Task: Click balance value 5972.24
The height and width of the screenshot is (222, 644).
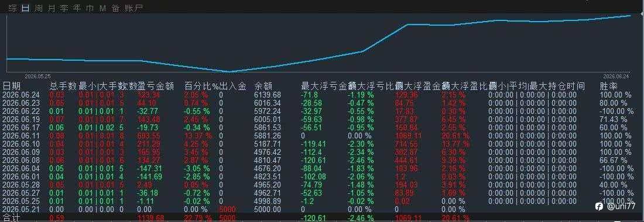Action: pyautogui.click(x=268, y=111)
